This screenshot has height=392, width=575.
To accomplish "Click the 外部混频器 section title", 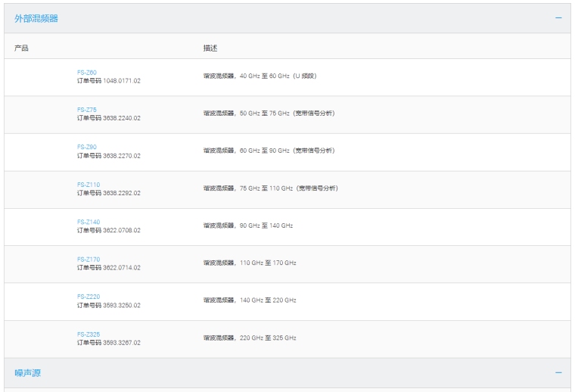I will point(36,18).
